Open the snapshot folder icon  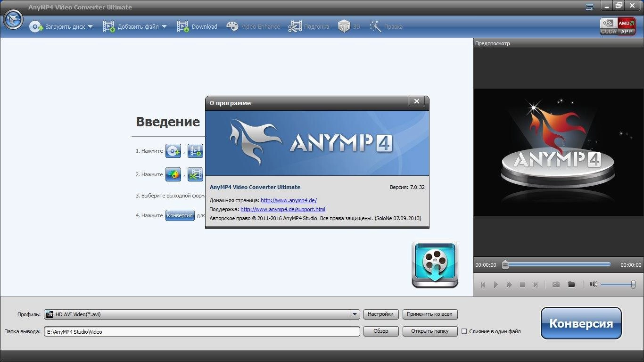click(571, 285)
